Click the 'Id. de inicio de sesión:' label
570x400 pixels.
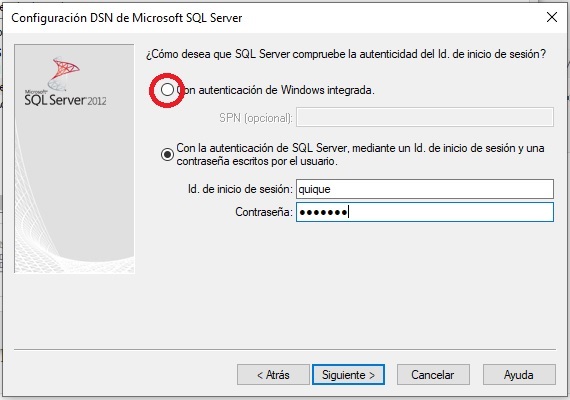tap(240, 189)
